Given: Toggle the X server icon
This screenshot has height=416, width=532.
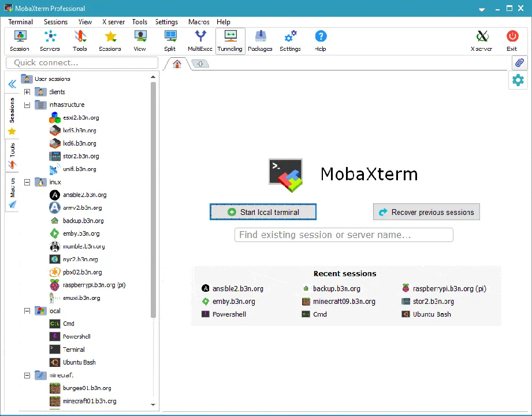Looking at the screenshot, I should 481,41.
